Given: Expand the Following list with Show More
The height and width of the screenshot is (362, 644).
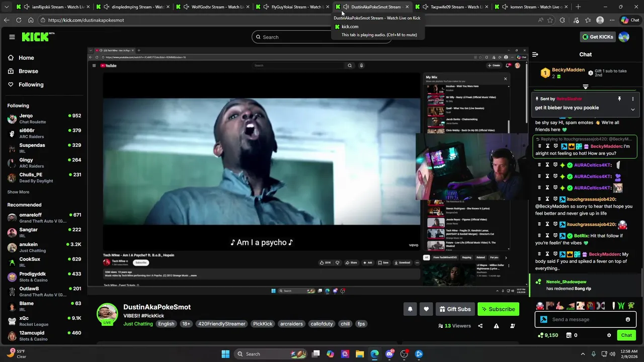Looking at the screenshot, I should pos(18,192).
